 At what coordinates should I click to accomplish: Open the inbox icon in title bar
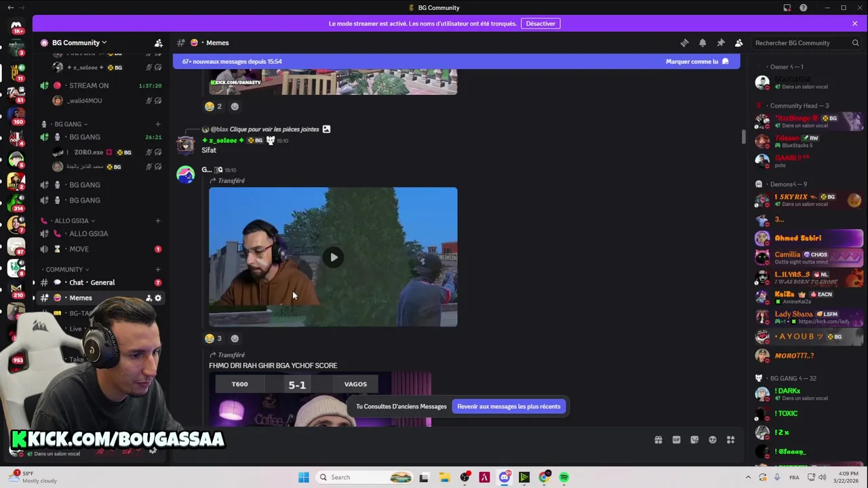(787, 7)
